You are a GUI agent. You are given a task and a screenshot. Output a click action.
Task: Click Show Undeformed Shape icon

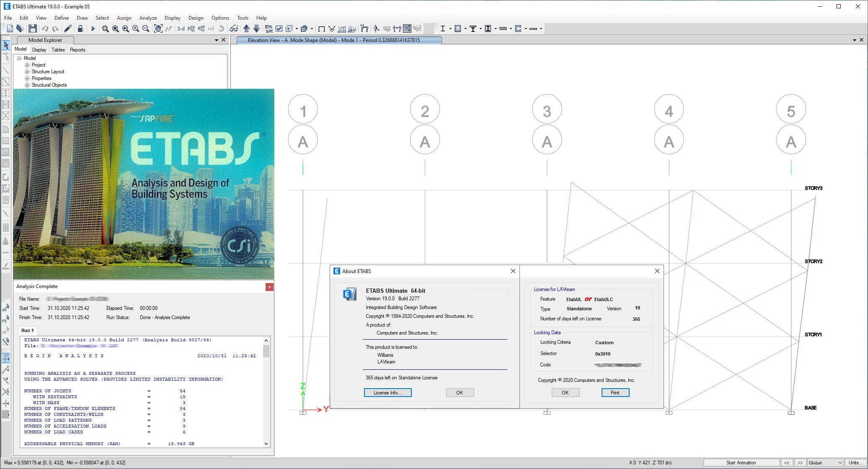point(321,28)
